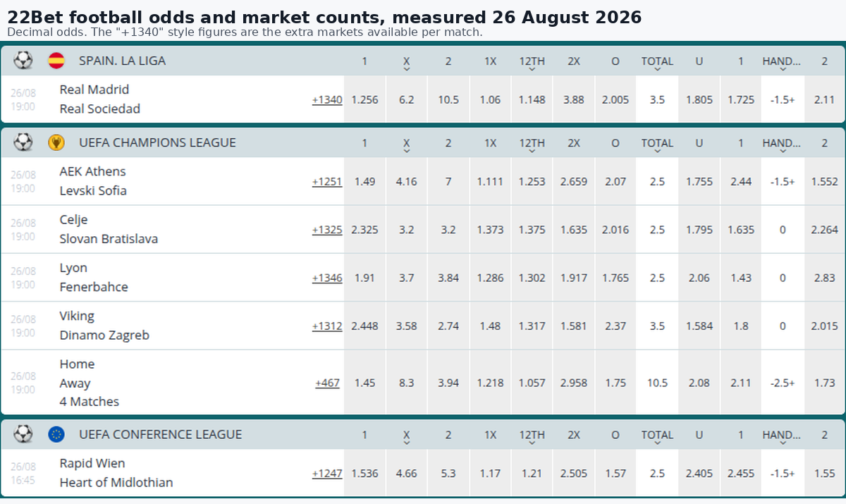Select Fenerbahce win odds 3.84
The image size is (846, 504).
click(x=448, y=278)
